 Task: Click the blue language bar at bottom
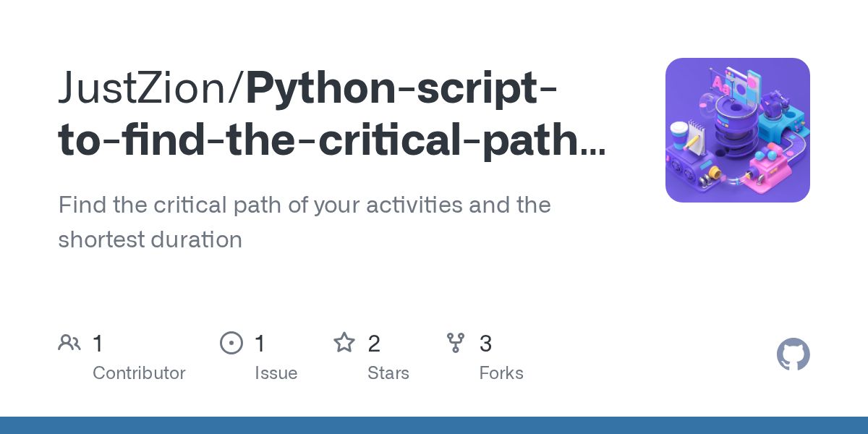434,425
